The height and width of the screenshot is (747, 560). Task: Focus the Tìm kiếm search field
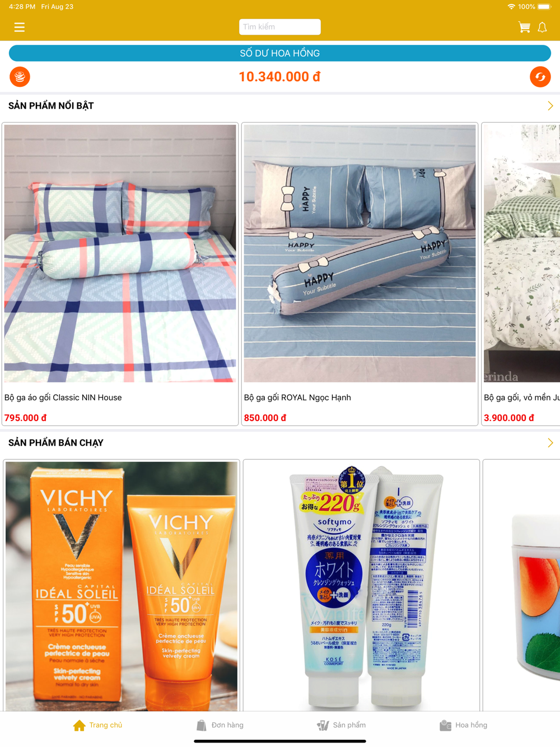click(x=280, y=27)
